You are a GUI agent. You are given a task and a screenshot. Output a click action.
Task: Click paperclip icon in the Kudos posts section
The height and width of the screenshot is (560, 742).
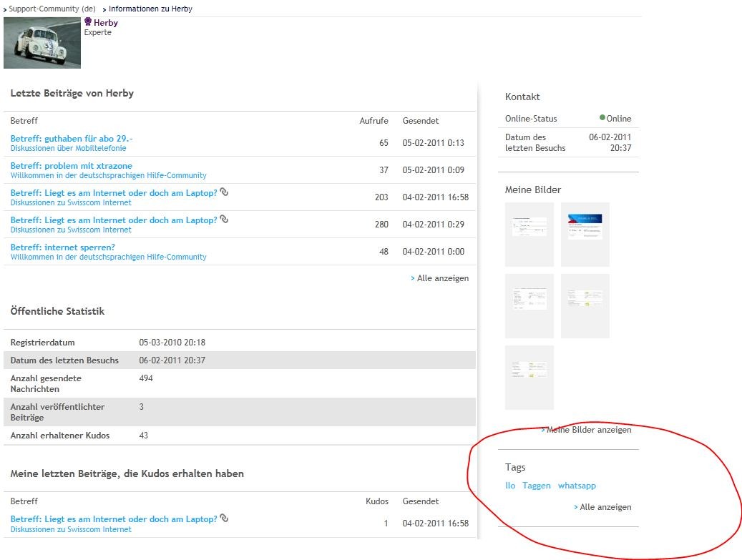(x=224, y=519)
